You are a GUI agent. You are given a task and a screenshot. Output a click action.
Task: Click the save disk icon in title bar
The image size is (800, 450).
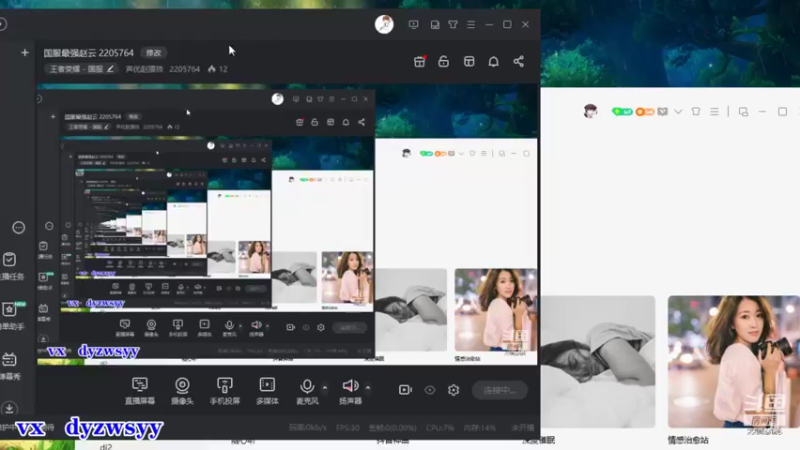tap(435, 24)
